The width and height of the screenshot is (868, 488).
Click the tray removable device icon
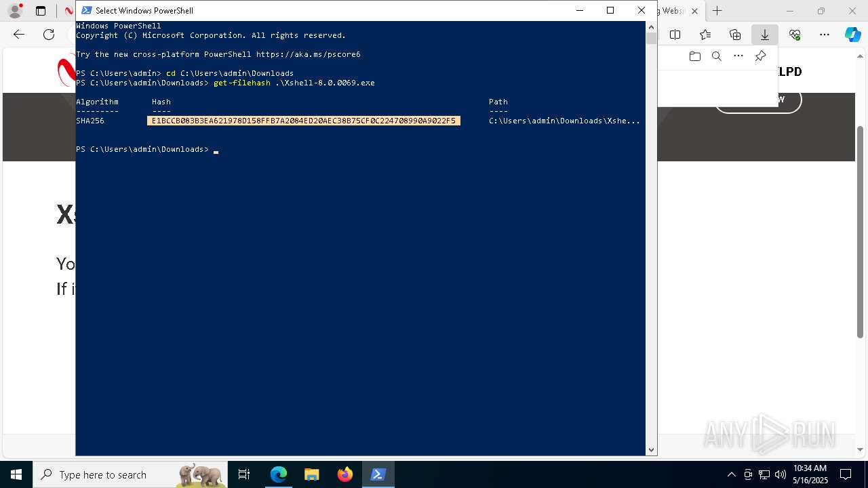point(748,474)
